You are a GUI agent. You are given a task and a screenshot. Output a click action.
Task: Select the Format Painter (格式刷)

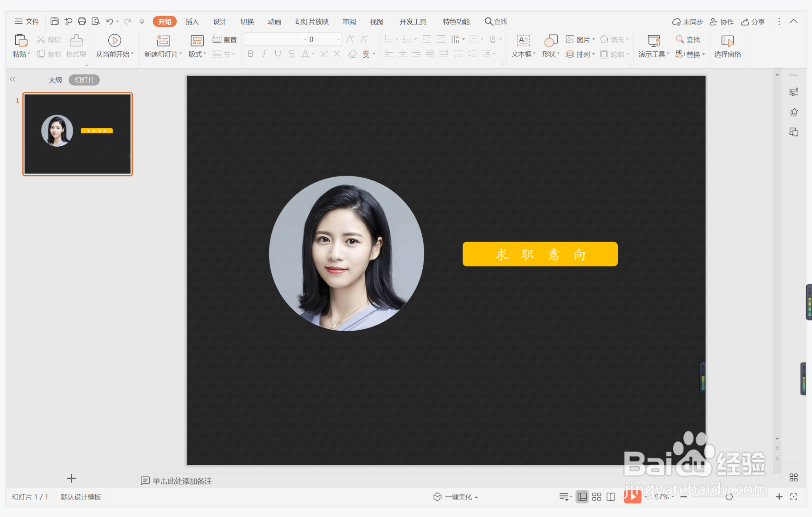pos(76,46)
